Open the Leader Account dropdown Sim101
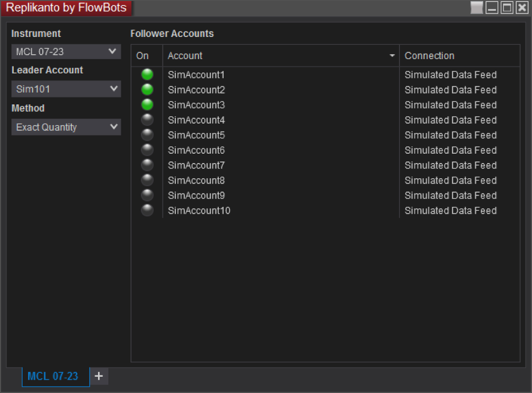The width and height of the screenshot is (532, 393). [66, 89]
